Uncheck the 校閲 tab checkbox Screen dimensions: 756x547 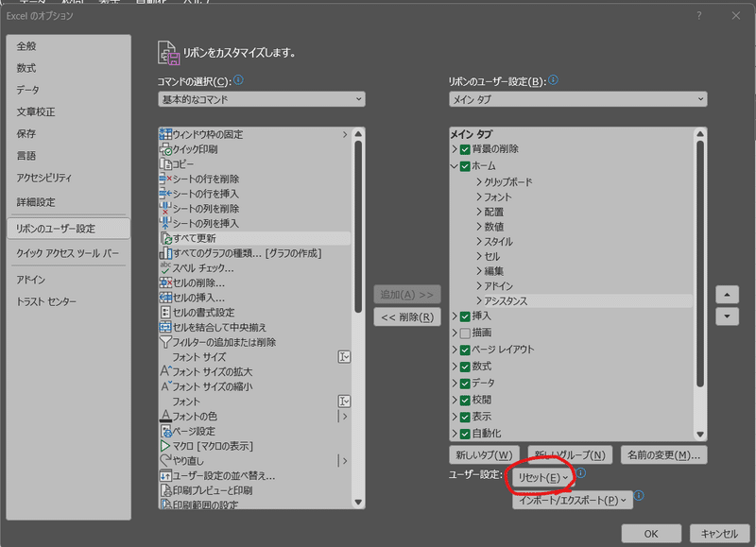click(465, 400)
